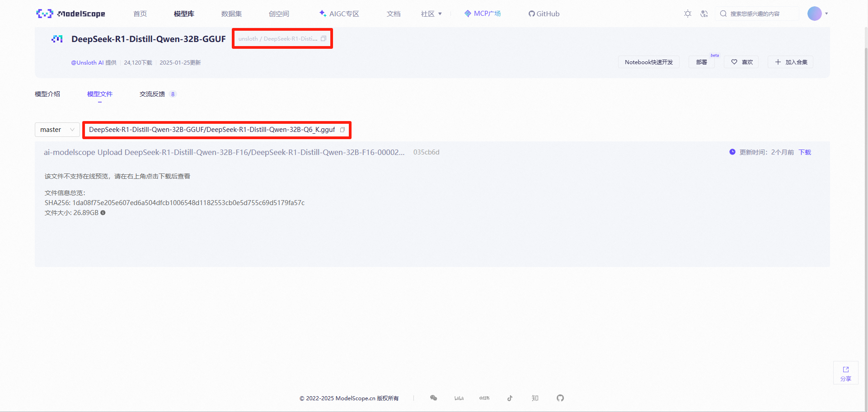Click the GitHub icon in the footer
The image size is (868, 412).
(x=560, y=398)
